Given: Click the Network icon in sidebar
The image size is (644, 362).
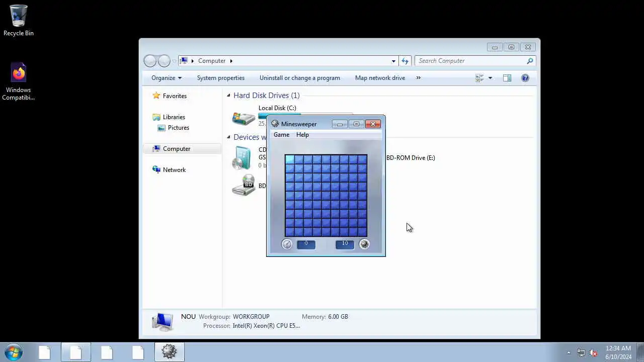Looking at the screenshot, I should click(x=156, y=170).
